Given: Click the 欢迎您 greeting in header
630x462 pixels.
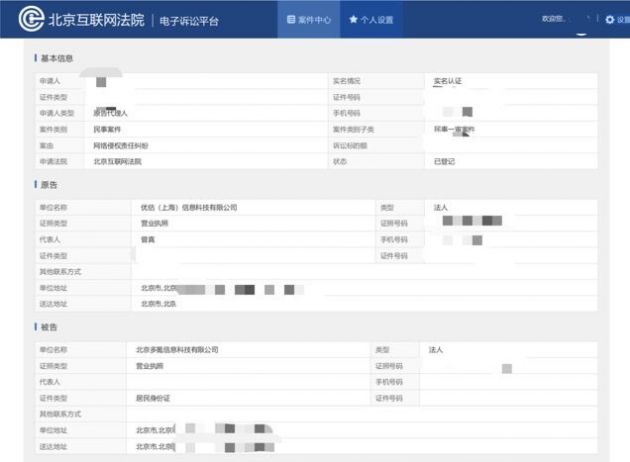Looking at the screenshot, I should pyautogui.click(x=553, y=18).
